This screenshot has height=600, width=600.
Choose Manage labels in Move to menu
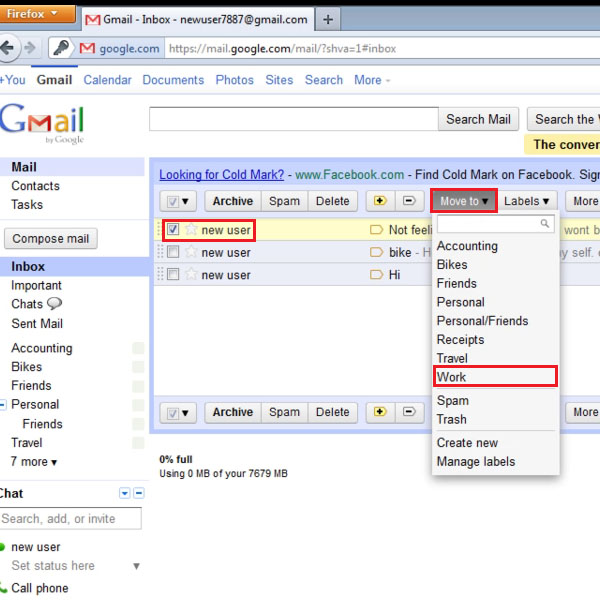[x=495, y=461]
